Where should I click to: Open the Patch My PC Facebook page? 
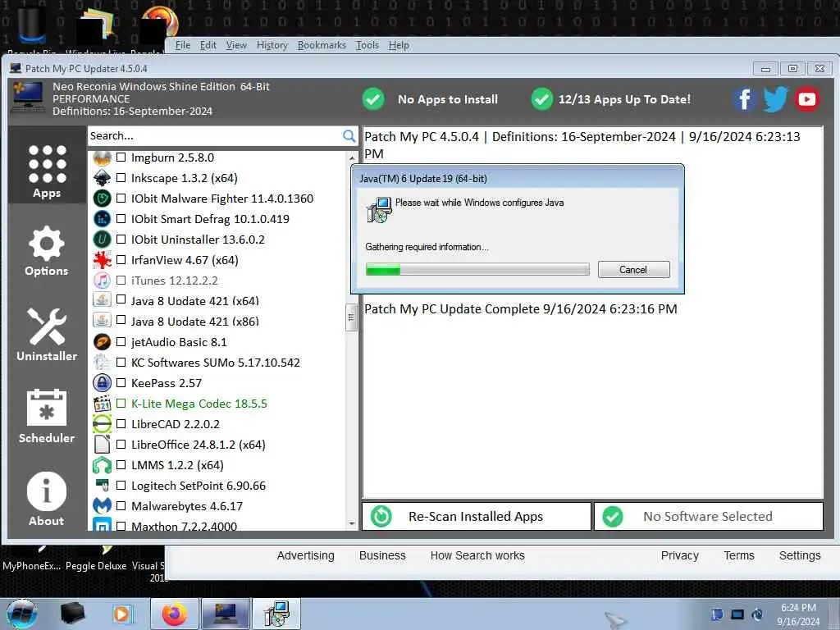745,99
